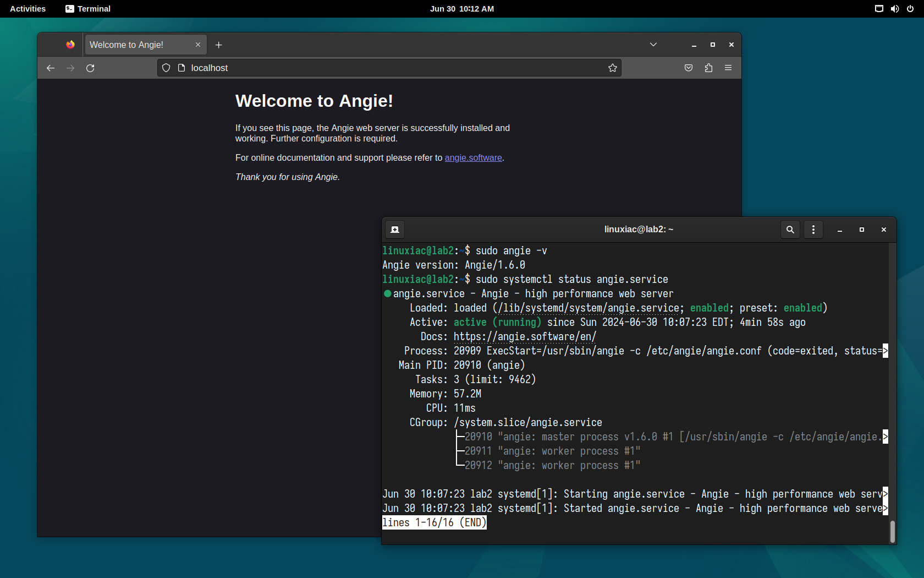924x578 pixels.
Task: Click the 'active (running)' status text
Action: click(497, 322)
